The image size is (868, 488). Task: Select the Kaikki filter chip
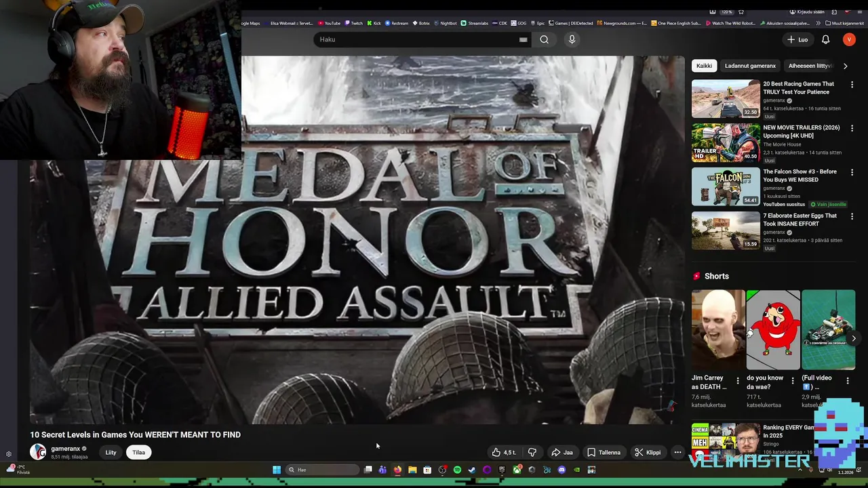(704, 66)
